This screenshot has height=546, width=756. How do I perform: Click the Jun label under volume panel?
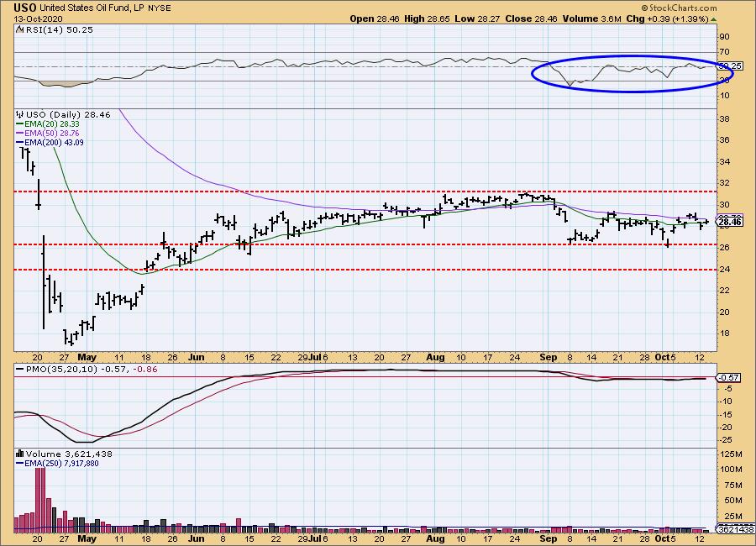point(196,538)
